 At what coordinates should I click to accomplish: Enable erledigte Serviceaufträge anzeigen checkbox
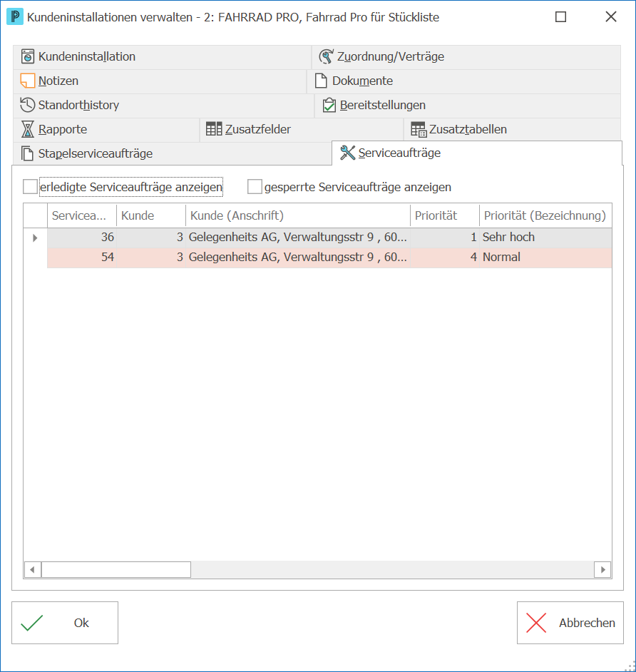[x=31, y=187]
